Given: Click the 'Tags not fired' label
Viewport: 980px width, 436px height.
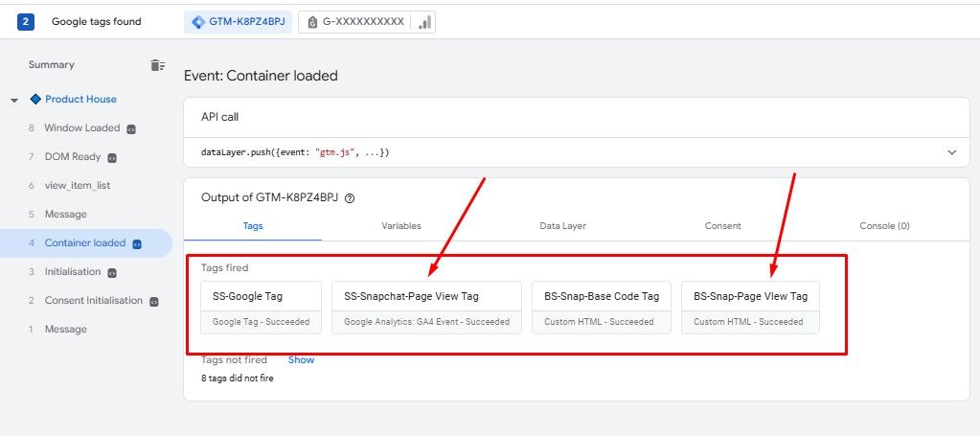Looking at the screenshot, I should tap(234, 359).
